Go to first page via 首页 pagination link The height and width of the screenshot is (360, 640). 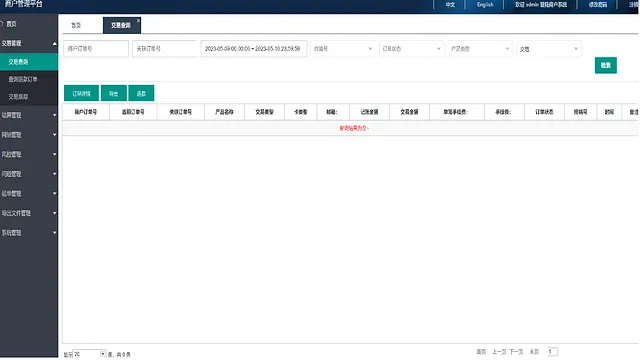pyautogui.click(x=481, y=352)
